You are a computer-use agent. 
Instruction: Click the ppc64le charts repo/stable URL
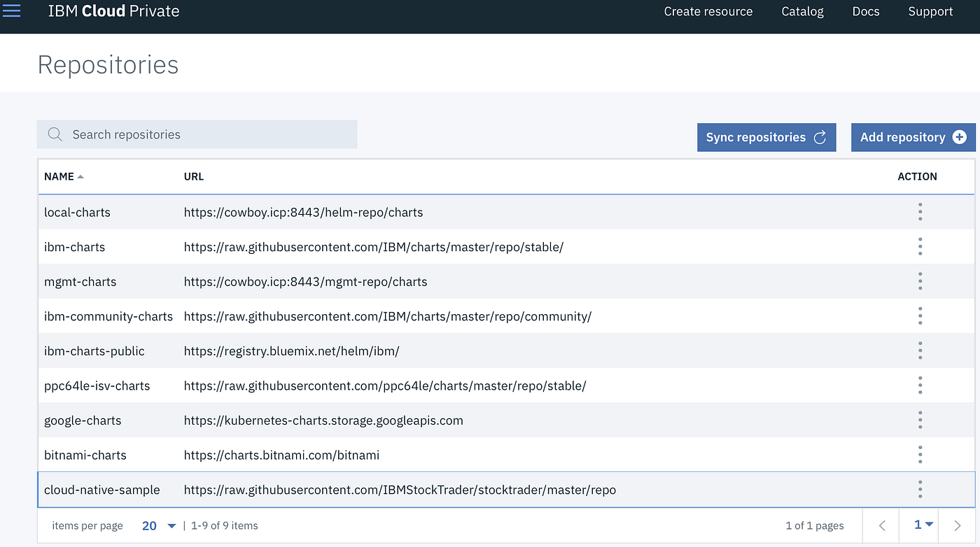pos(385,386)
